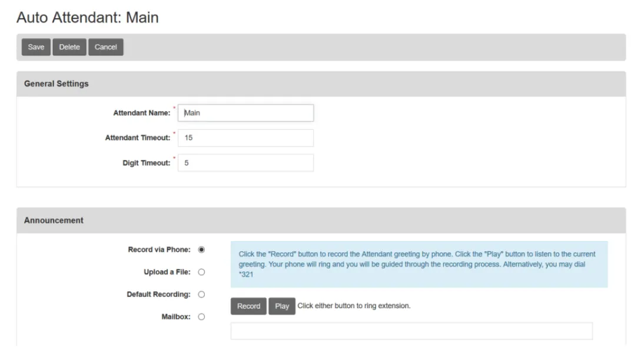Screen dimensions: 644x347
Task: Click the blue recording instructions box
Action: [420, 268]
